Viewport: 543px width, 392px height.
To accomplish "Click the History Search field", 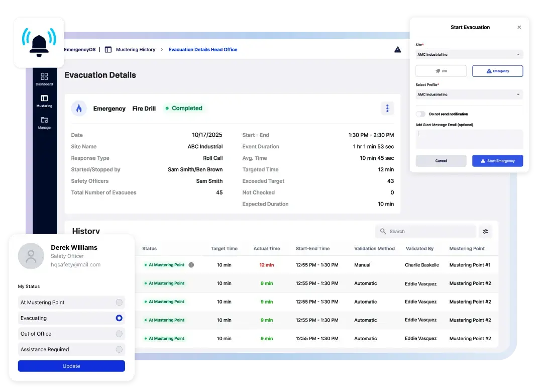I will pyautogui.click(x=425, y=231).
